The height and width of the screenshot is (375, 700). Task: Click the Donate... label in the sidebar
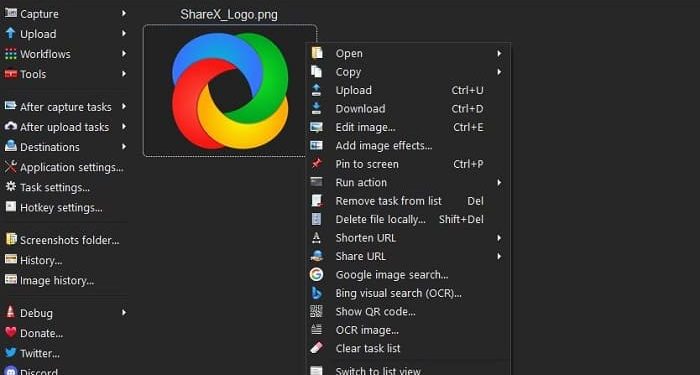click(41, 333)
